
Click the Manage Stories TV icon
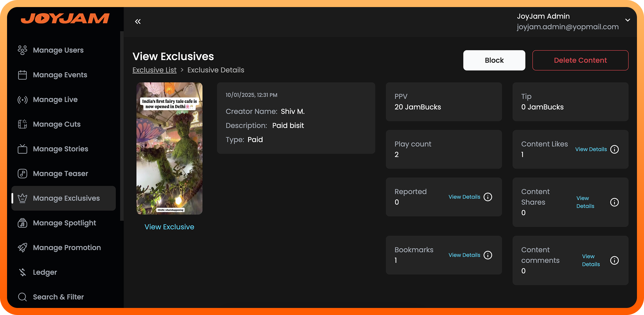click(22, 149)
